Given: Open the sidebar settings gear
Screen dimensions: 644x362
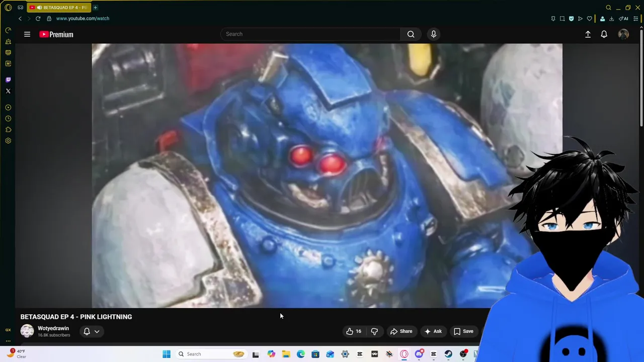Looking at the screenshot, I should point(8,141).
